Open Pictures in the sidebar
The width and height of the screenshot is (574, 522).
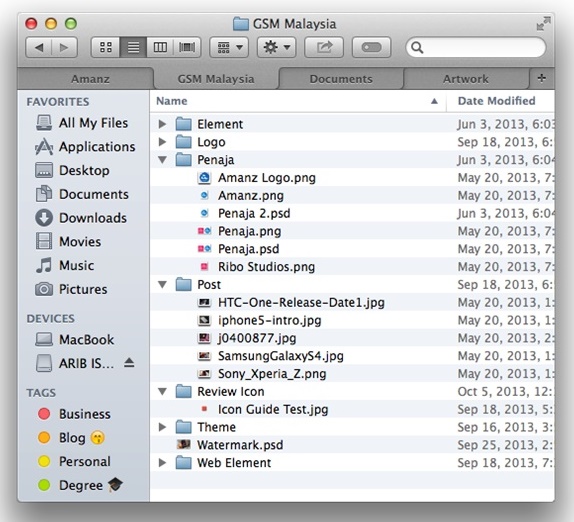click(71, 290)
